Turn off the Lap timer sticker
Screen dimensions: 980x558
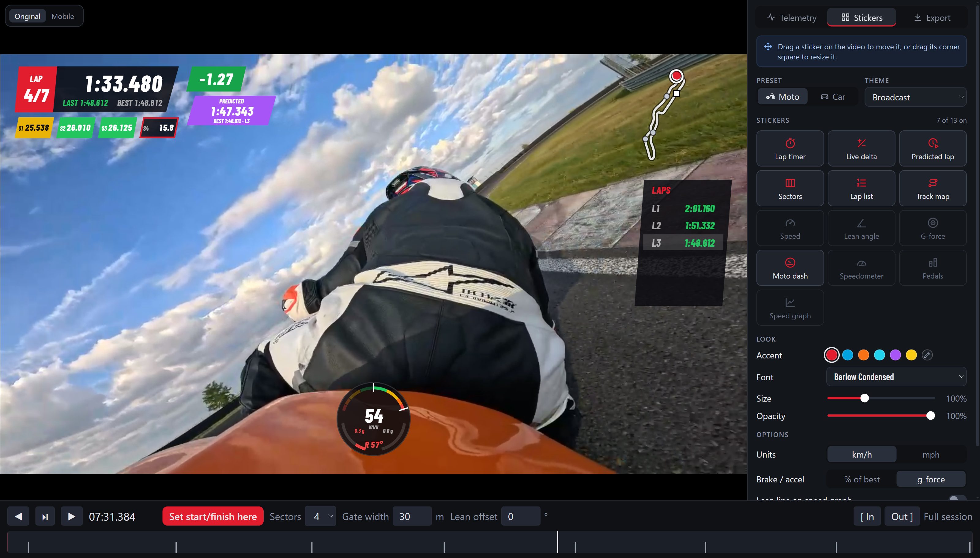tap(790, 148)
